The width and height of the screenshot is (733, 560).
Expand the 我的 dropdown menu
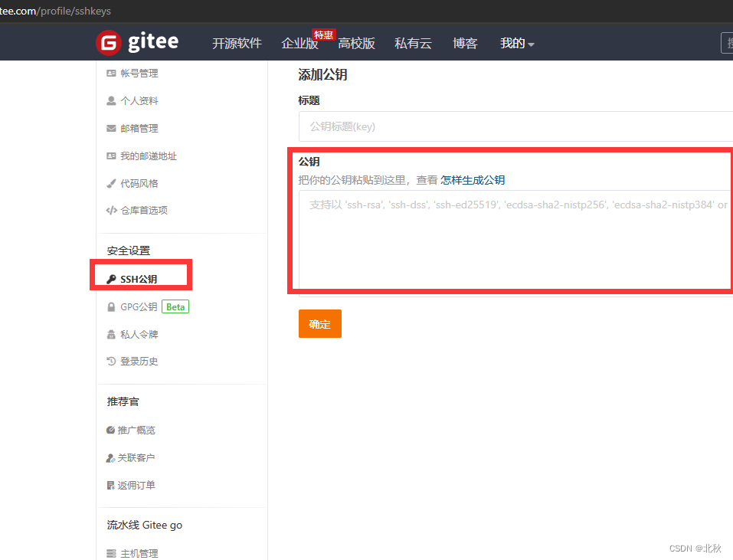[515, 43]
